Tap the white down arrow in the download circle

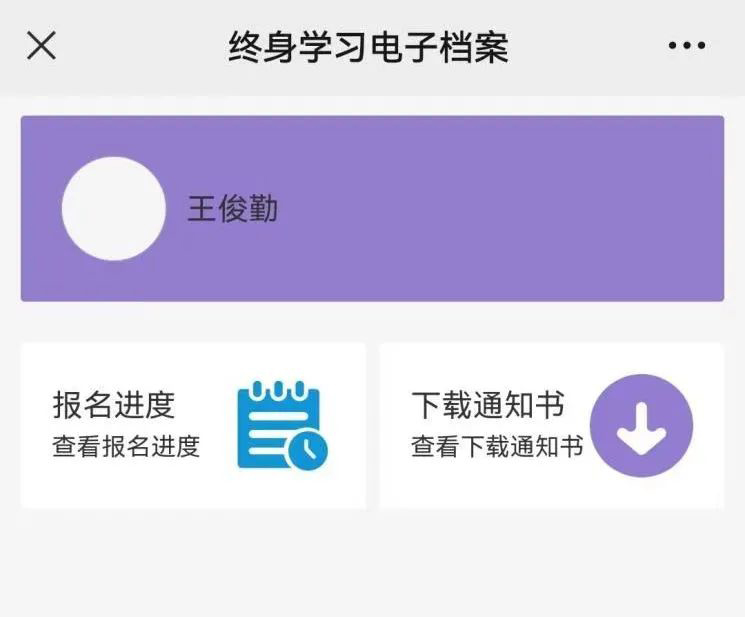(641, 427)
